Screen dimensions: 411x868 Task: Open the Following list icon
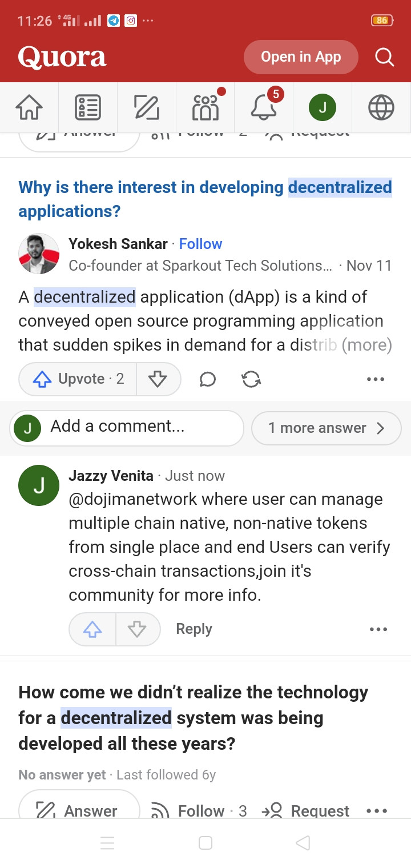coord(88,107)
